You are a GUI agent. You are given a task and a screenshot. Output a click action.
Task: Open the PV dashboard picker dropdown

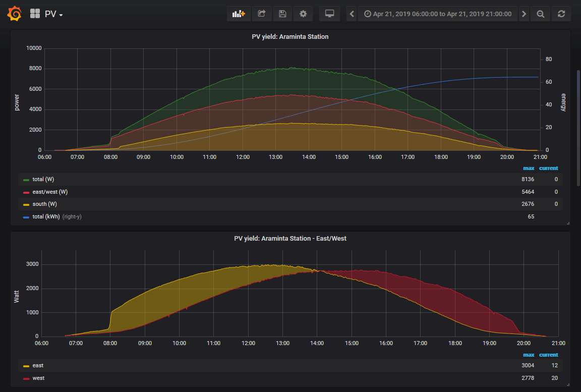point(54,14)
